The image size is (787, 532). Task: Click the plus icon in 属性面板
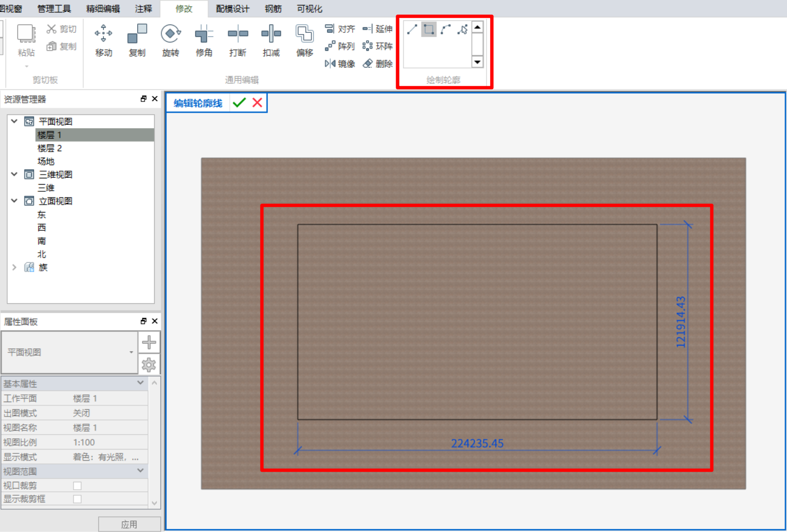tap(149, 342)
